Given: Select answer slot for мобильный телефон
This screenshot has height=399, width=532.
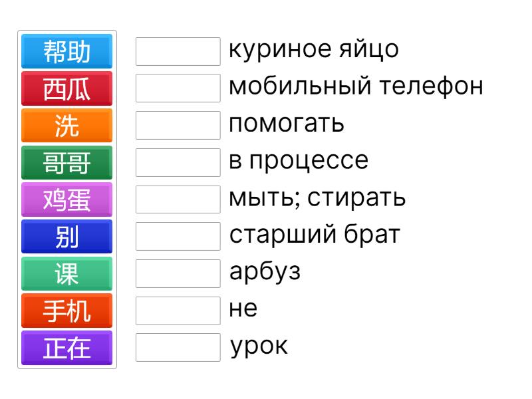Looking at the screenshot, I should point(178,88).
